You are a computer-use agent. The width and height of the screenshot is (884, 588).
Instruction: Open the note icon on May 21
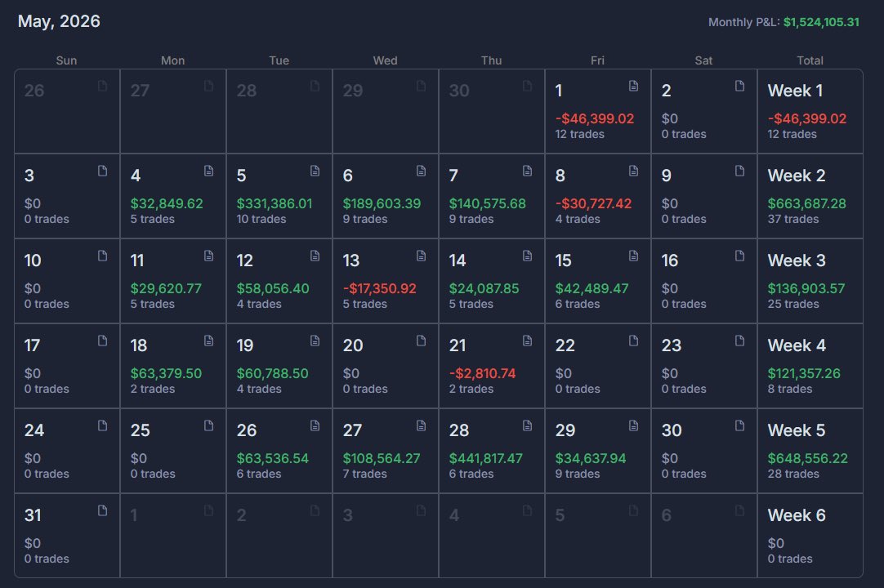click(x=527, y=341)
